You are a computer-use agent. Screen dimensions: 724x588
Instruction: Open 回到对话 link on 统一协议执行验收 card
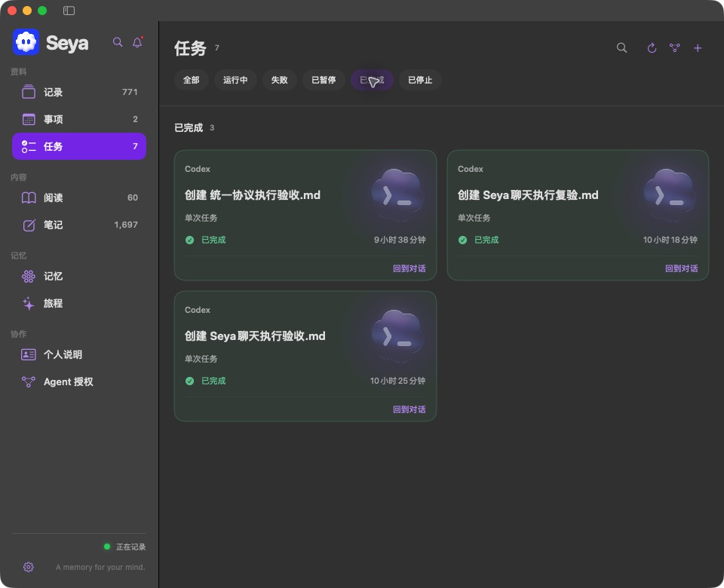pyautogui.click(x=409, y=268)
